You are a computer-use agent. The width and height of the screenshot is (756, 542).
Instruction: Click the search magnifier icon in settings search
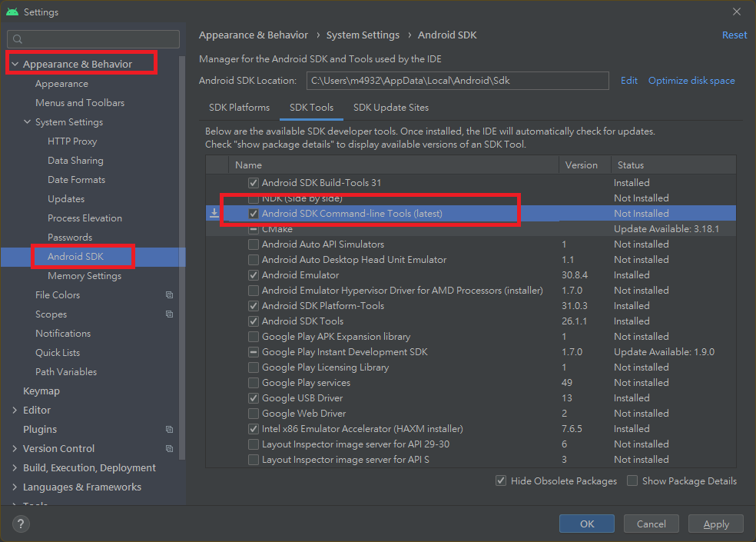point(18,39)
